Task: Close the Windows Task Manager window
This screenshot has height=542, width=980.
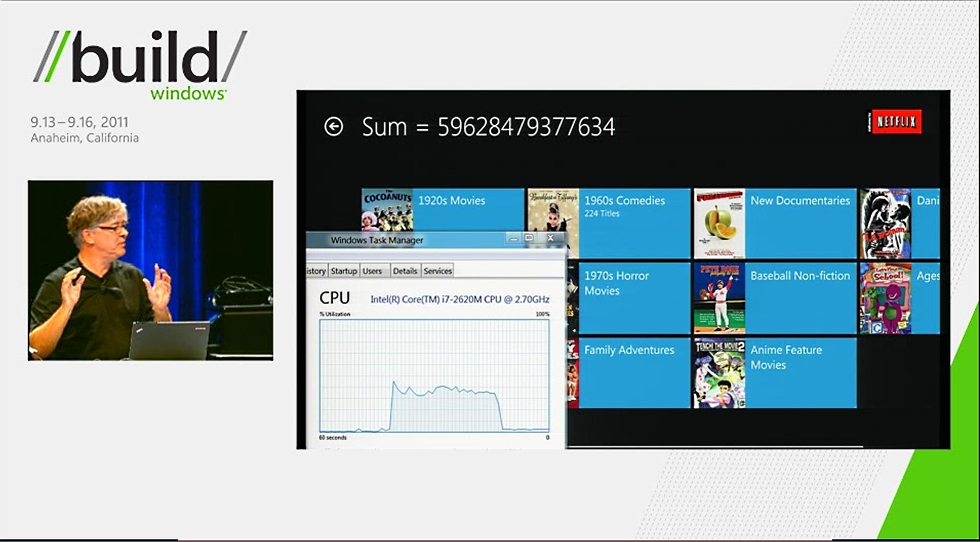Action: point(551,238)
